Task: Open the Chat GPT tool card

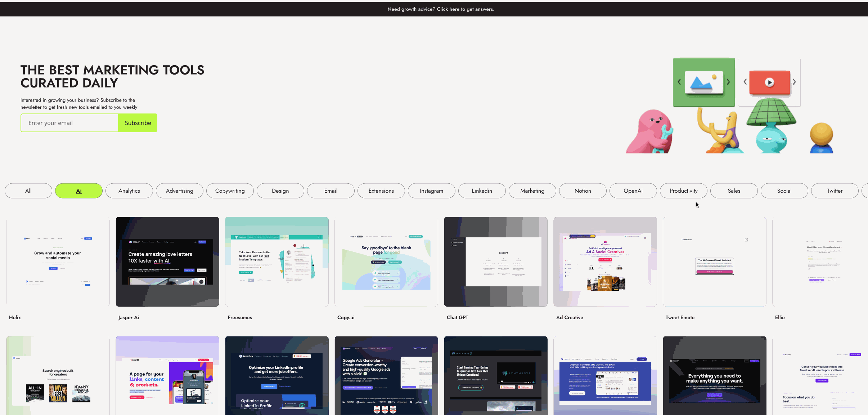Action: point(495,262)
